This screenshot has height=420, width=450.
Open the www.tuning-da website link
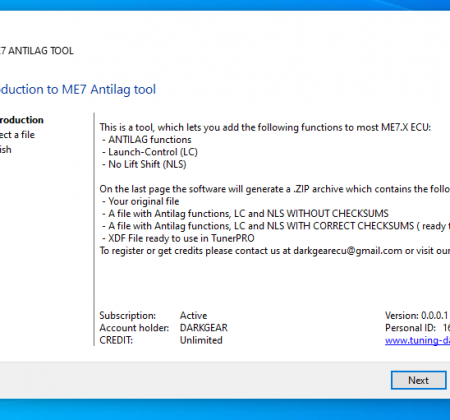pos(417,340)
